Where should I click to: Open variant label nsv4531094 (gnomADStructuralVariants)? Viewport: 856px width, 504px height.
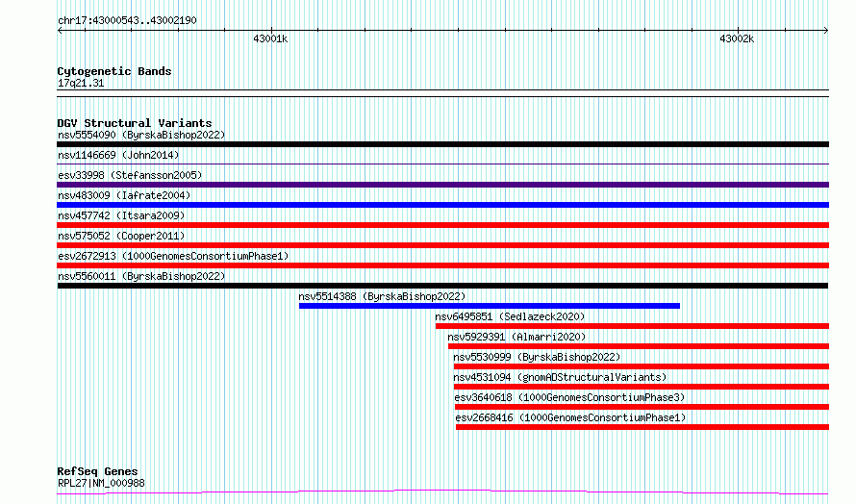pos(560,377)
